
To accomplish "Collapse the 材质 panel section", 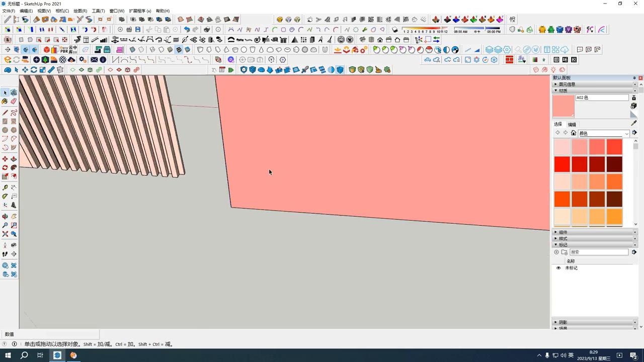I will pos(555,90).
